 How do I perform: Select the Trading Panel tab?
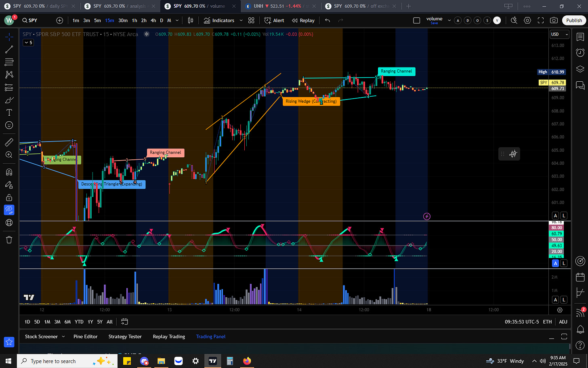210,336
